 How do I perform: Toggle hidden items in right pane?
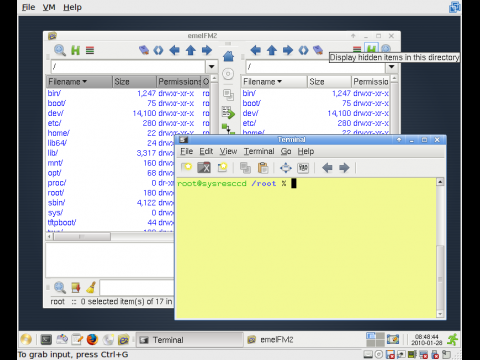[x=371, y=49]
